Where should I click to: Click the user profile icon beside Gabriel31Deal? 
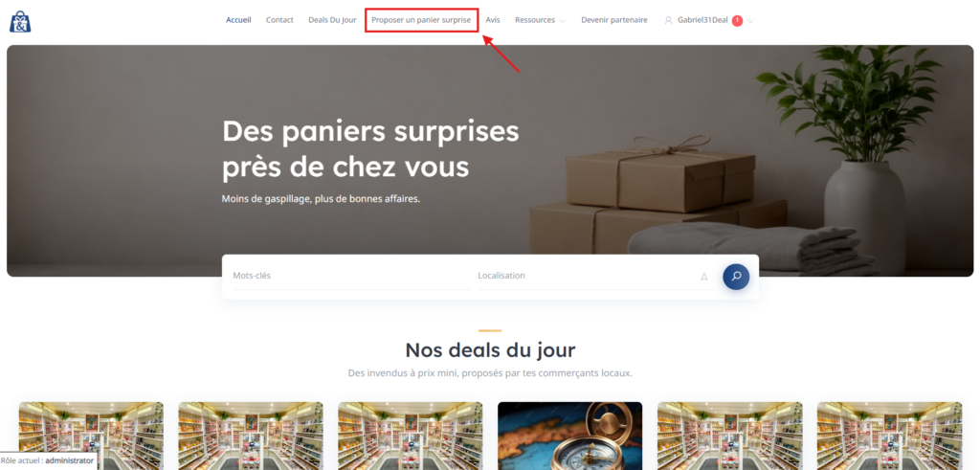(668, 20)
